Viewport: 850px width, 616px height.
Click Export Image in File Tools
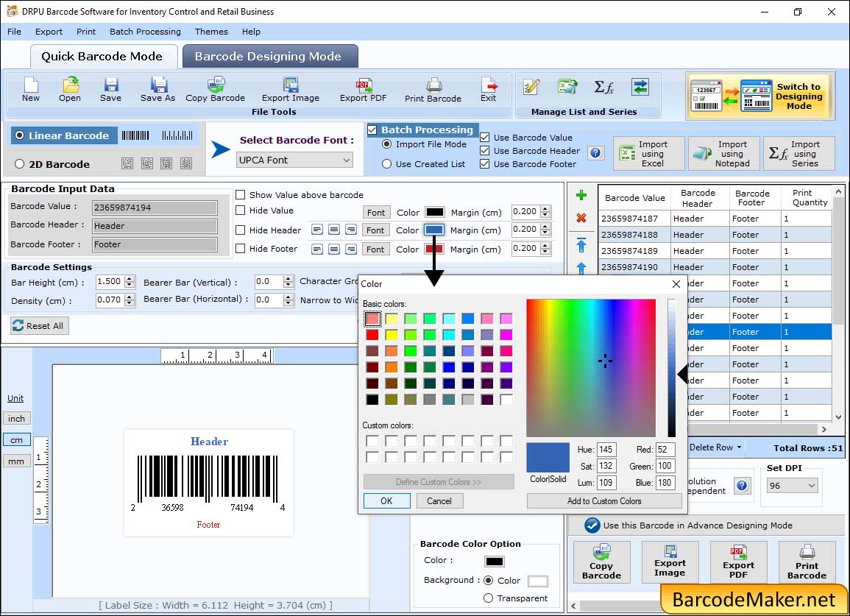[x=291, y=90]
